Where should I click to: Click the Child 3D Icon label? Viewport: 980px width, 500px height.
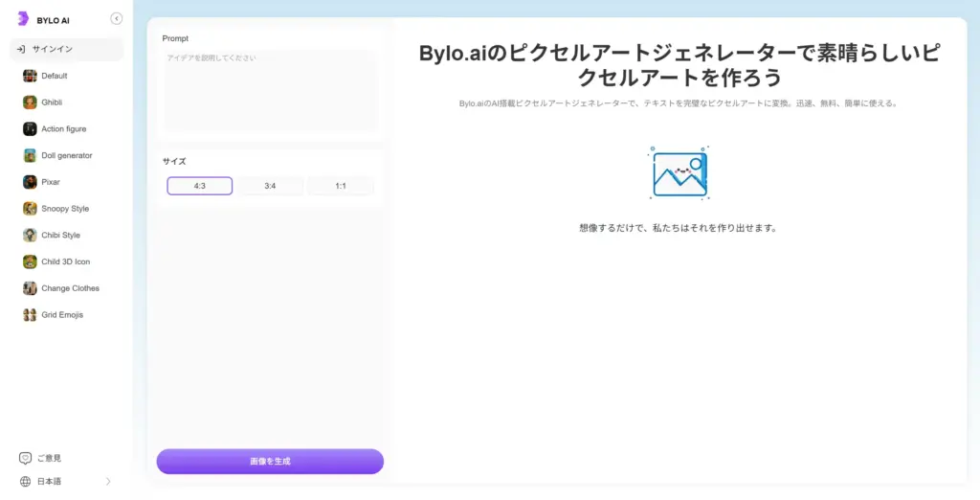[x=66, y=261]
